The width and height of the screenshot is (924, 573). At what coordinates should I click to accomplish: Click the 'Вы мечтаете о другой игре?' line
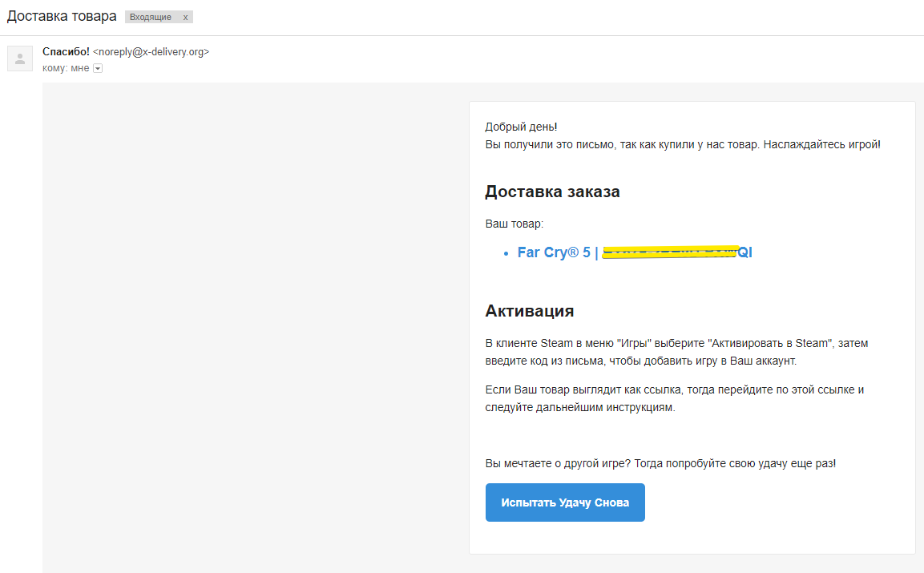[660, 463]
